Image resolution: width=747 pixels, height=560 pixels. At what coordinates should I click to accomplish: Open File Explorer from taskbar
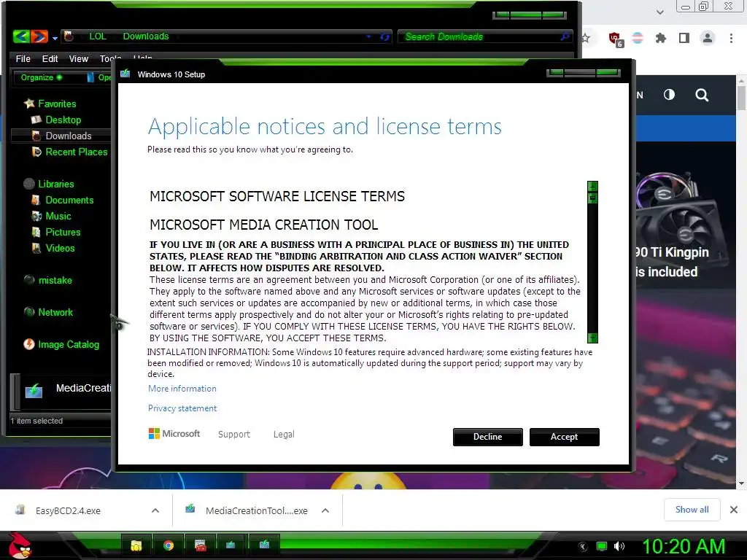click(136, 545)
